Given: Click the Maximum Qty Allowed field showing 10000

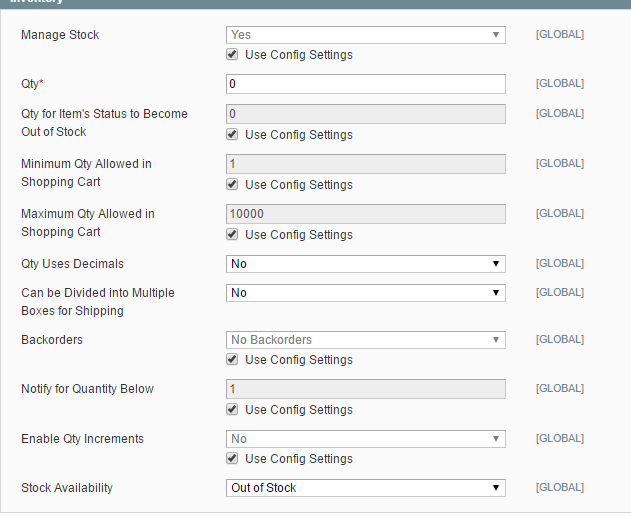Looking at the screenshot, I should [x=365, y=214].
